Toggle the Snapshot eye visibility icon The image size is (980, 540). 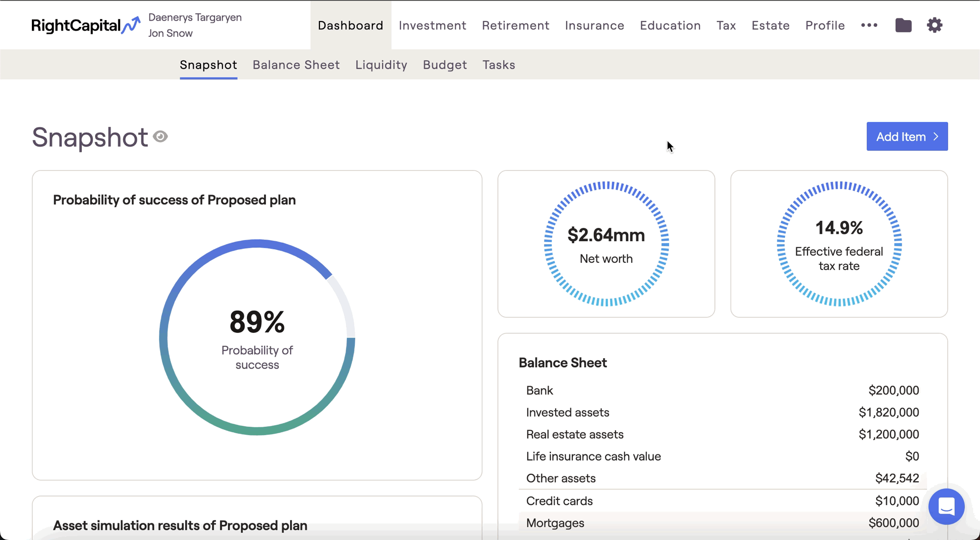pos(160,136)
